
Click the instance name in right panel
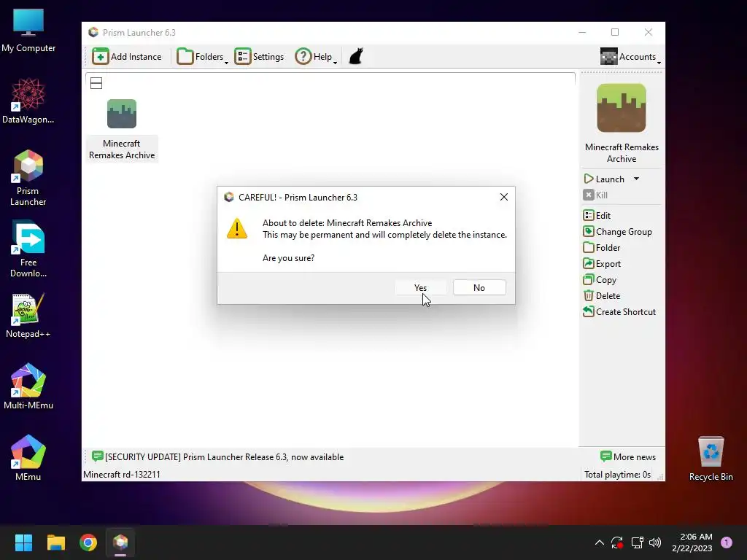(622, 153)
